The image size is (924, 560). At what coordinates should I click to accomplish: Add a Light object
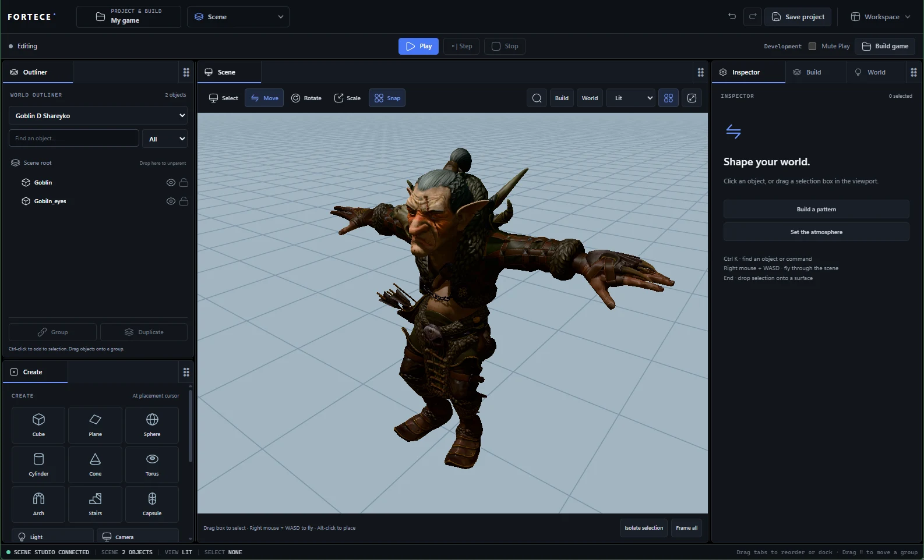click(x=52, y=536)
